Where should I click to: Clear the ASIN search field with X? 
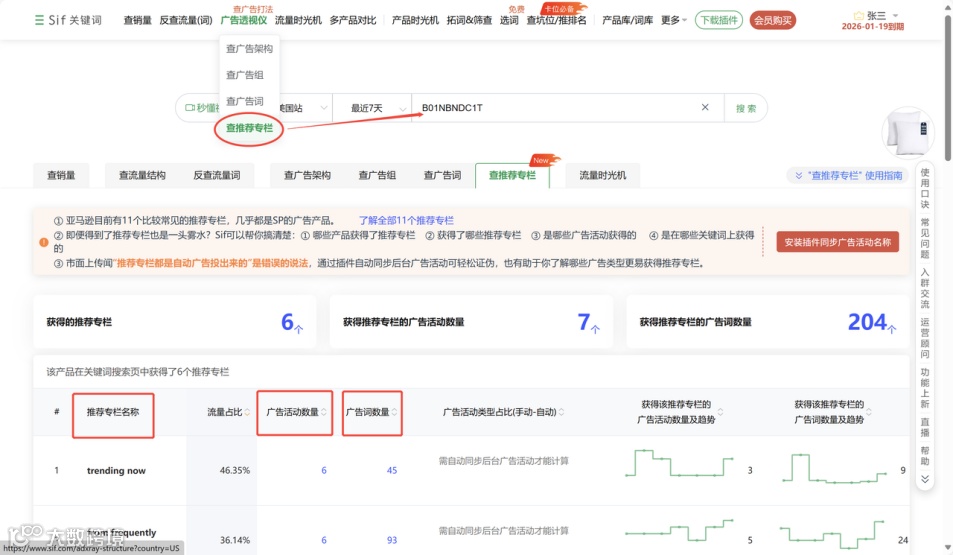(x=705, y=108)
